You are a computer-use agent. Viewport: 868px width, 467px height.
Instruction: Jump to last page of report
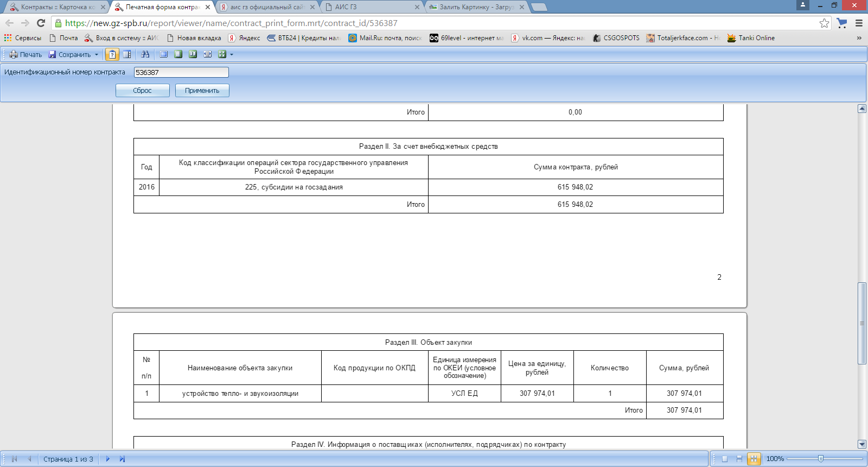click(x=122, y=459)
